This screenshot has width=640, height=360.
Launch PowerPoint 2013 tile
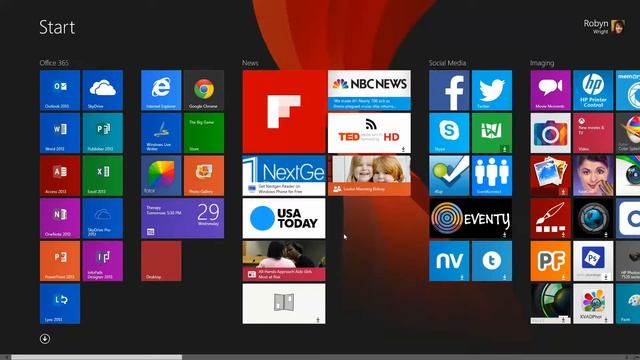pos(60,261)
